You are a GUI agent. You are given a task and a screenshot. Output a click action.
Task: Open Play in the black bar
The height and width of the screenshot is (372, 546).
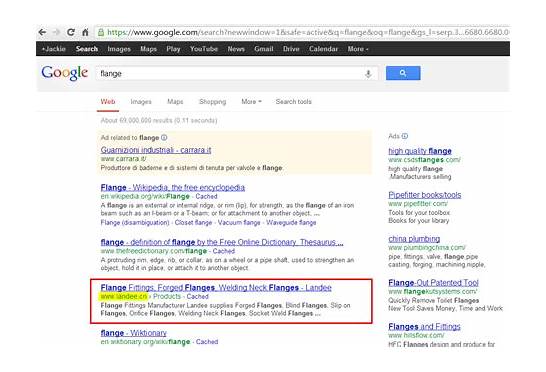point(173,49)
